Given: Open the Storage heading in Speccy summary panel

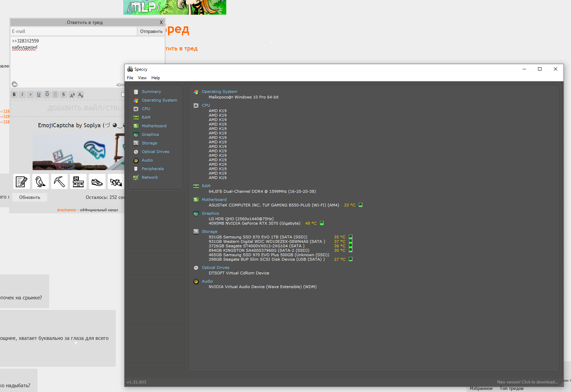Looking at the screenshot, I should tap(209, 231).
